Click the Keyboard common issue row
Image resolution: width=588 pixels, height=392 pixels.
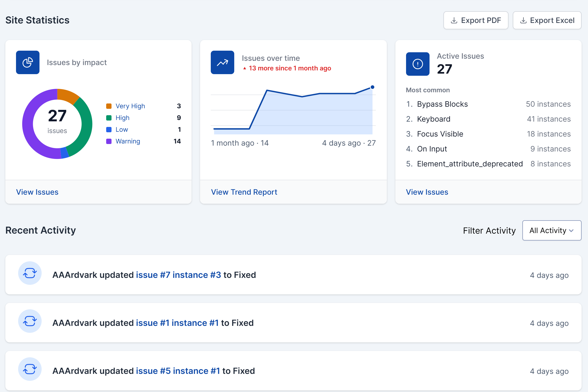pyautogui.click(x=488, y=119)
